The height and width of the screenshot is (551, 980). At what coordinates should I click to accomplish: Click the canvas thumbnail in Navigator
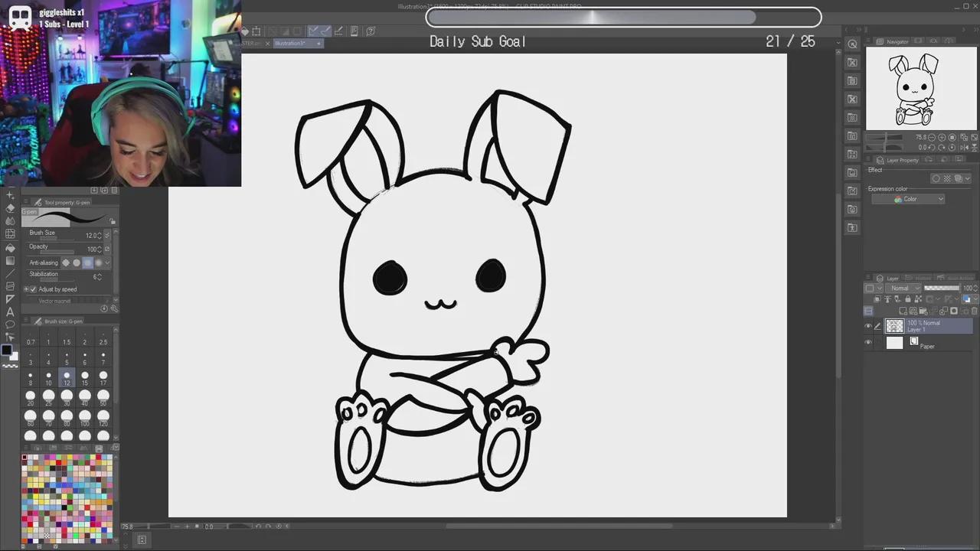click(x=921, y=89)
